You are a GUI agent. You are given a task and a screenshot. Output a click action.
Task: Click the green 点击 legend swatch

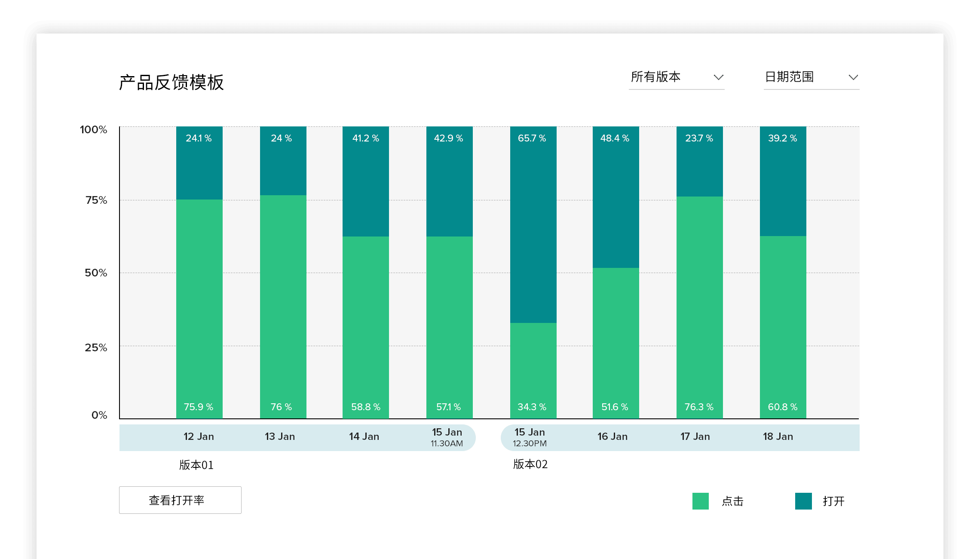700,501
